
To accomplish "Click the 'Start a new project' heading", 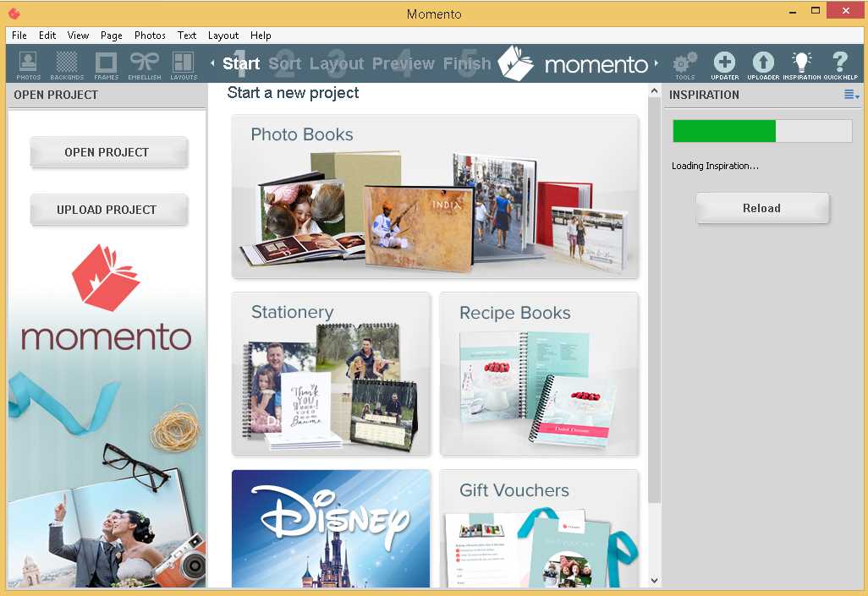I will 293,93.
